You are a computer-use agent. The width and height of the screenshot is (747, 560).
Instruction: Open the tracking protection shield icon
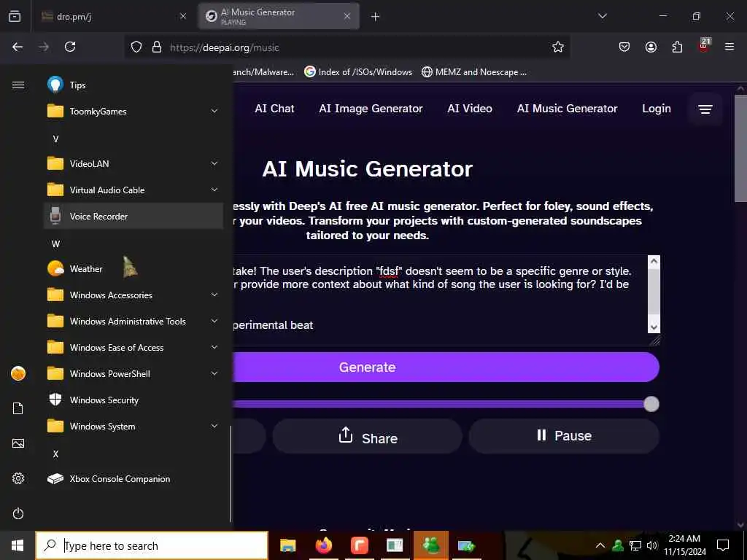tap(136, 47)
